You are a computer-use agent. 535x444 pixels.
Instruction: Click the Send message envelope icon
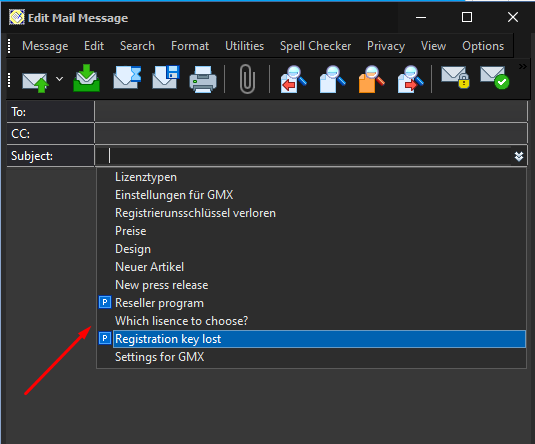(35, 82)
